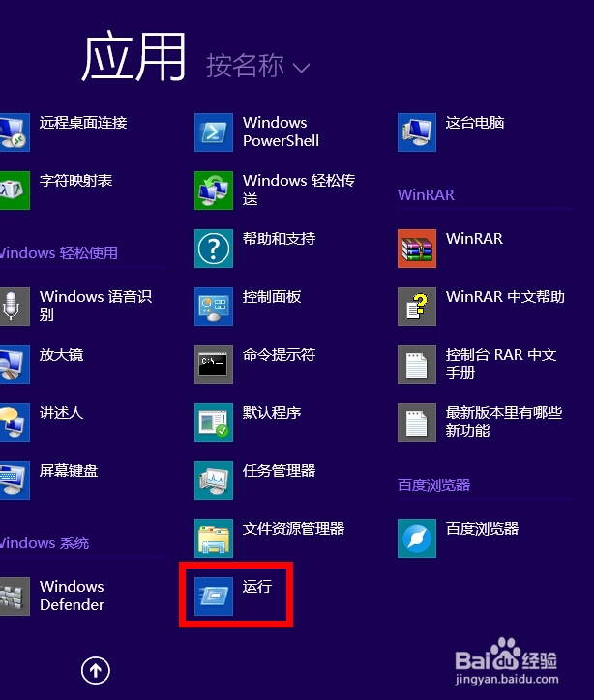Launch the 百度浏览器 compass icon
The height and width of the screenshot is (700, 594).
click(x=417, y=539)
